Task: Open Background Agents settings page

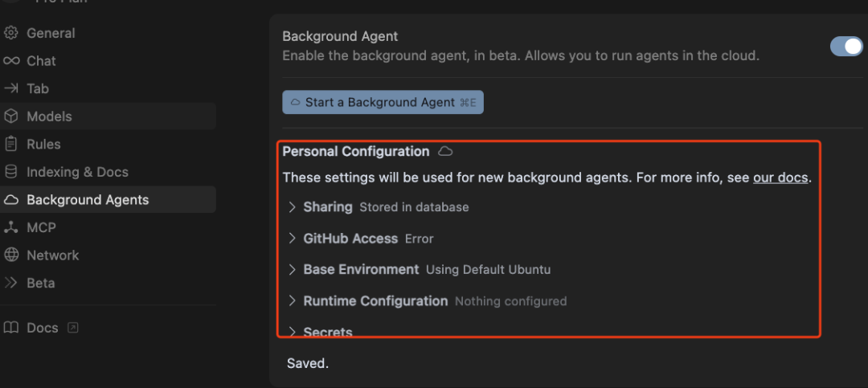Action: tap(88, 200)
